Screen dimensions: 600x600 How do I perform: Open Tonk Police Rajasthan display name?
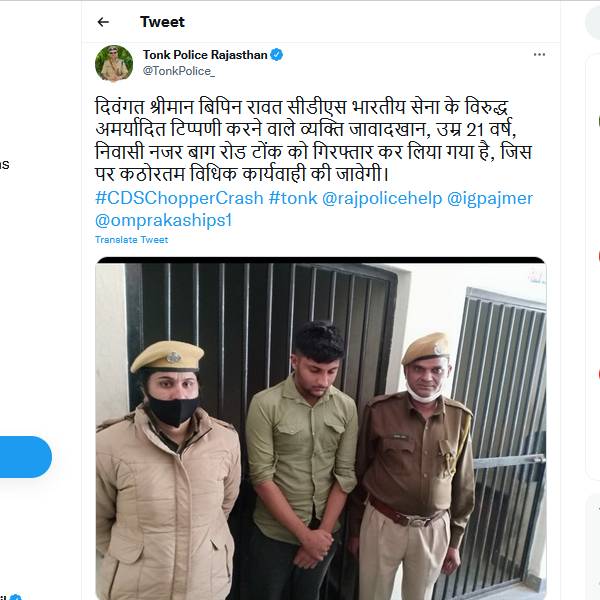click(205, 55)
